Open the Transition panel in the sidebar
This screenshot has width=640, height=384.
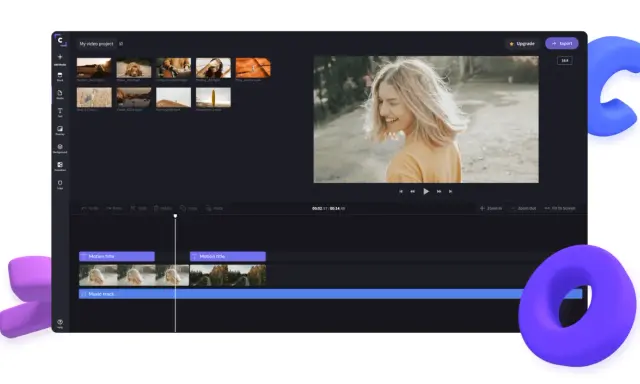60,166
